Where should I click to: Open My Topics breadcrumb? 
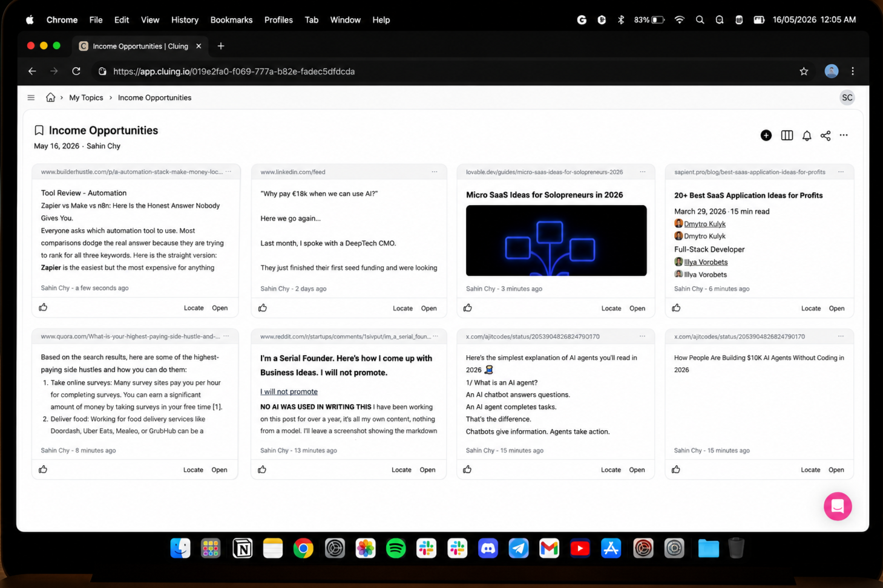(x=86, y=97)
